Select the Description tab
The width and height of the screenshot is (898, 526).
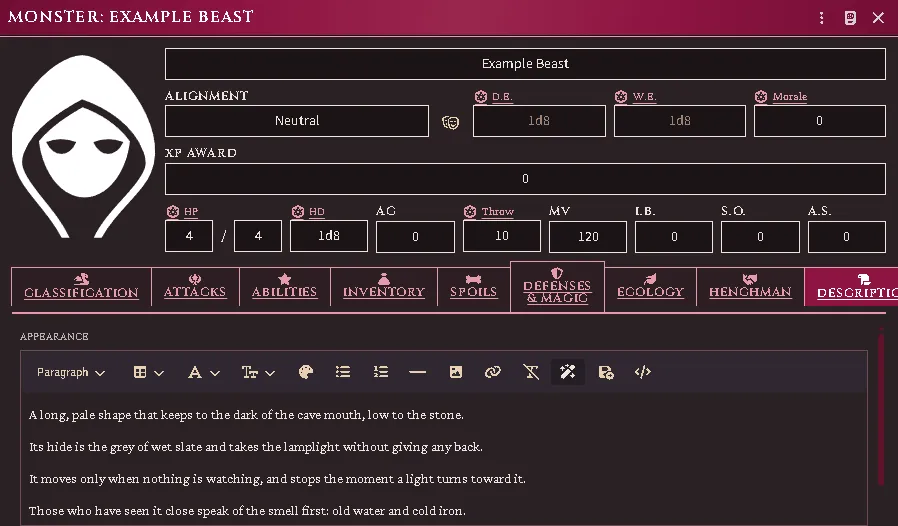(851, 286)
